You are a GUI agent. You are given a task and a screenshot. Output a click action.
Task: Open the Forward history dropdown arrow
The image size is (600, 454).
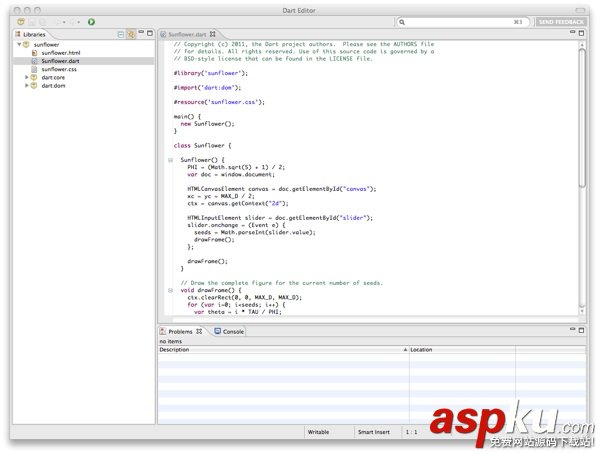pos(78,22)
